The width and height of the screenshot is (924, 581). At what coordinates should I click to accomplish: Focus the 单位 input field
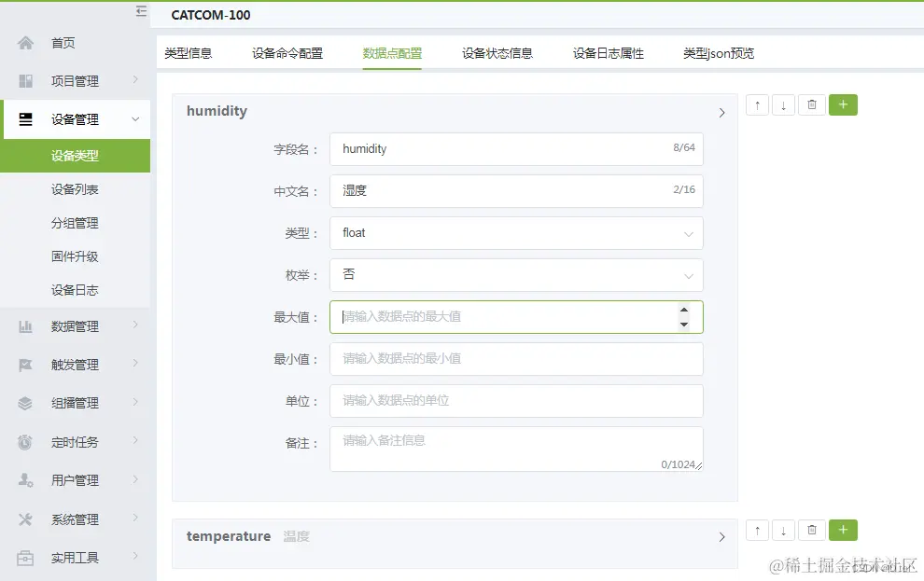click(516, 401)
